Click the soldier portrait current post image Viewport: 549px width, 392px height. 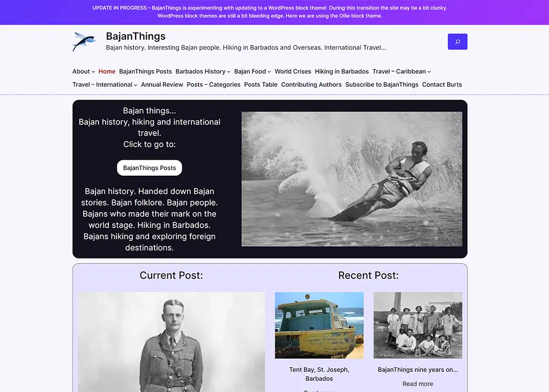pos(171,342)
